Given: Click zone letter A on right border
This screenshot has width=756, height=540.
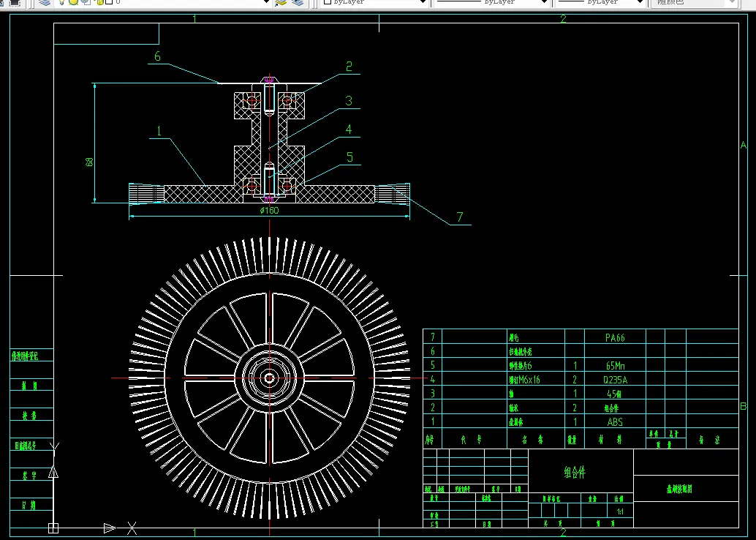Looking at the screenshot, I should pyautogui.click(x=743, y=145).
